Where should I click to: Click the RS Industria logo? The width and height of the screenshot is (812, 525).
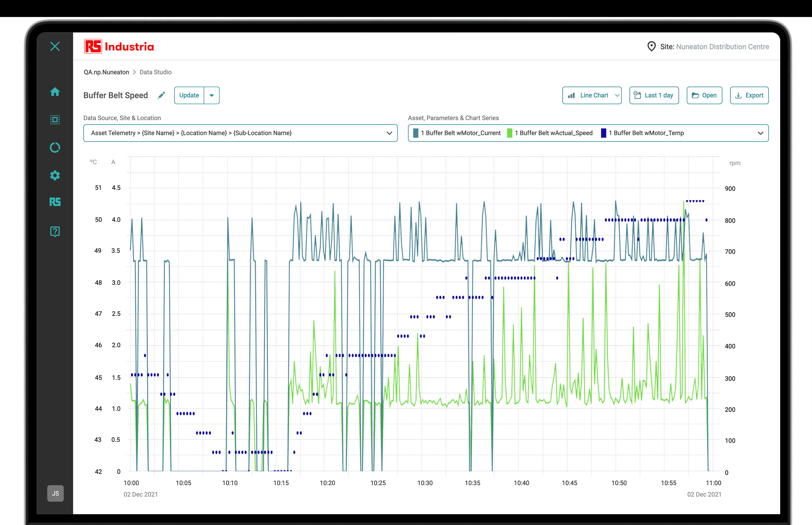pos(119,47)
